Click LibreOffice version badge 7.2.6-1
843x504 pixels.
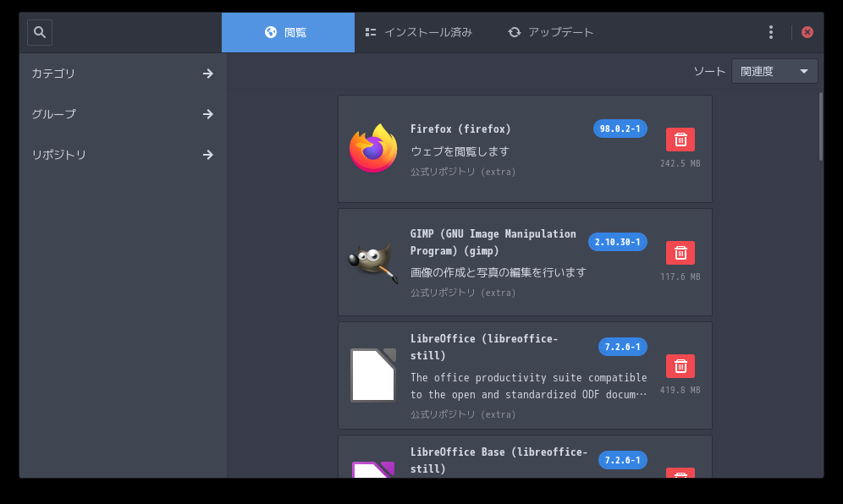pos(623,347)
